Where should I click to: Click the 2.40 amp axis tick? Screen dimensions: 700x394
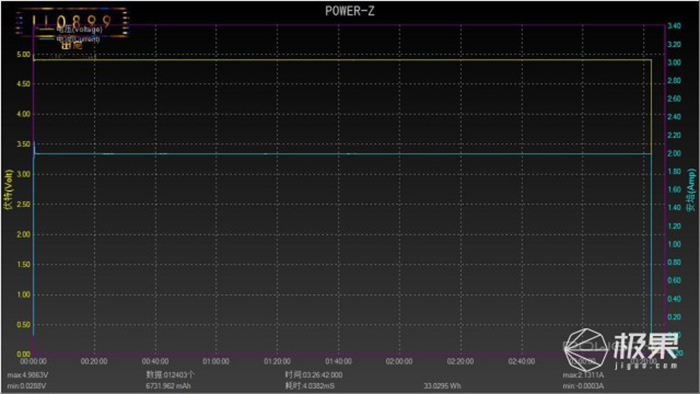pyautogui.click(x=675, y=117)
